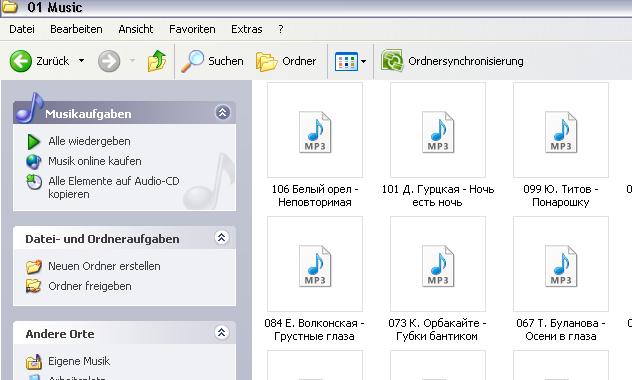Select MP3 thumbnail of 067 Т. Буланова

561,264
